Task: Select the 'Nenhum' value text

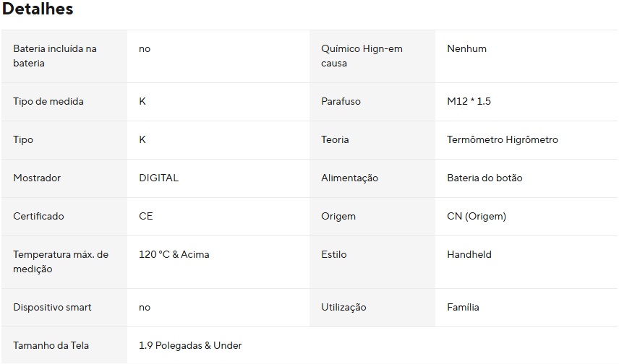Action: 466,48
